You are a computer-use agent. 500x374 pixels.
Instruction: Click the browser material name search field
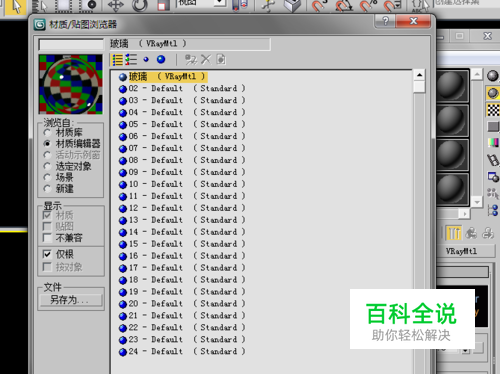pos(71,45)
